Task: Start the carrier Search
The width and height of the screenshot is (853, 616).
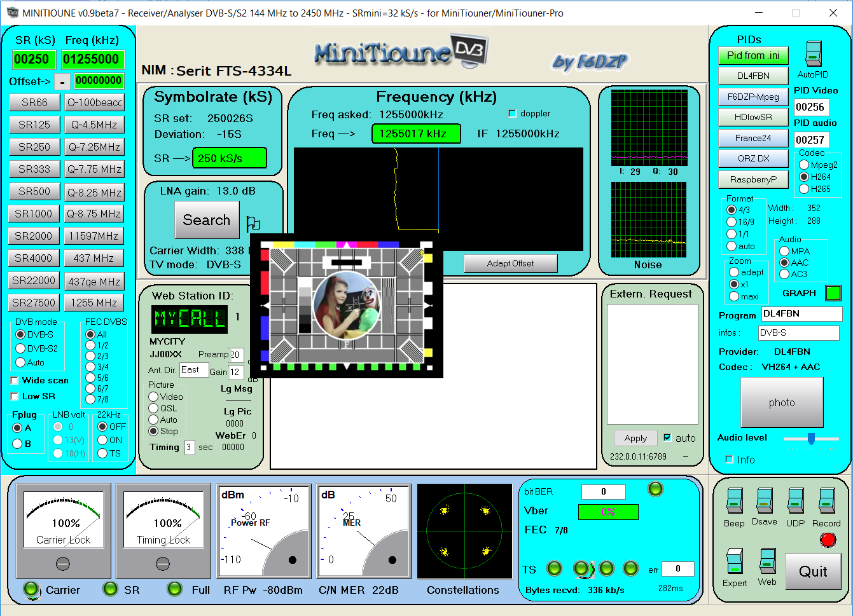Action: [x=207, y=220]
